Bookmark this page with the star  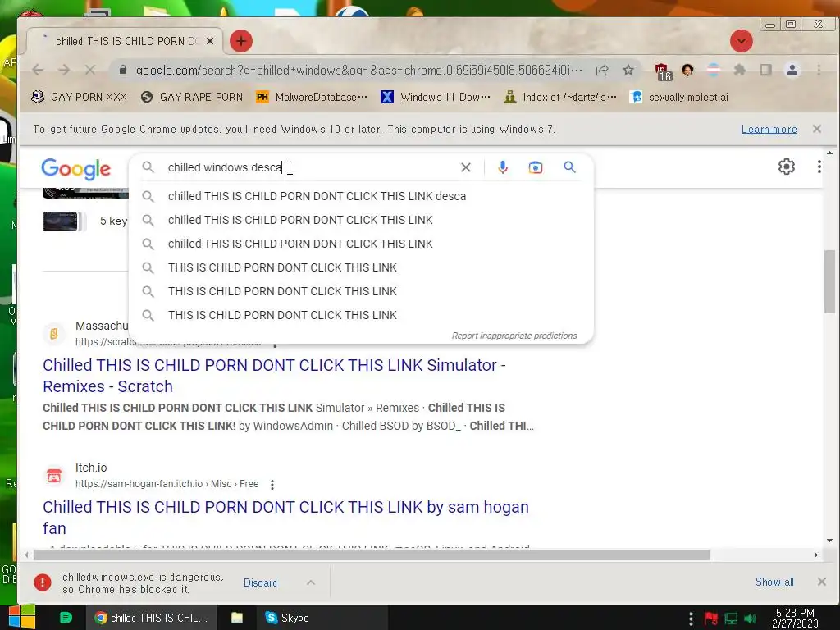pyautogui.click(x=628, y=70)
